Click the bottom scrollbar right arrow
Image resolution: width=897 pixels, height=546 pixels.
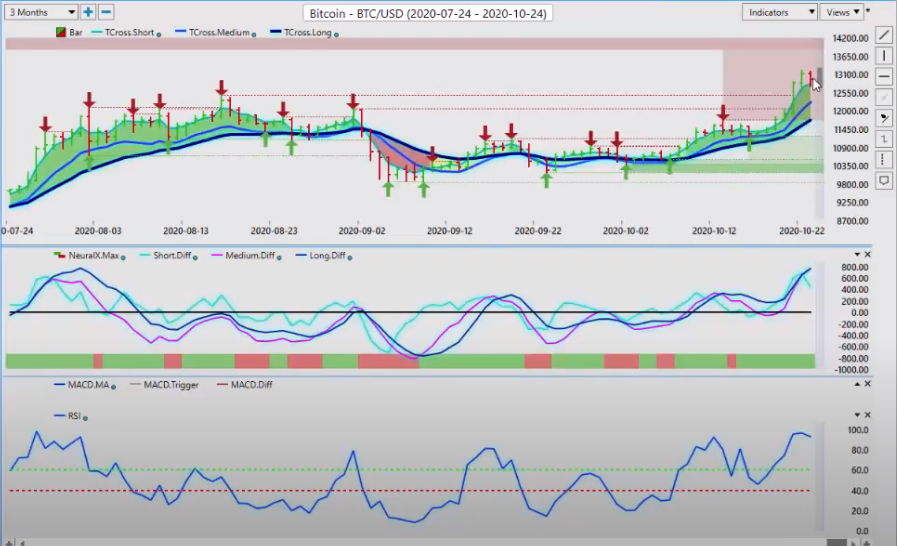[855, 543]
